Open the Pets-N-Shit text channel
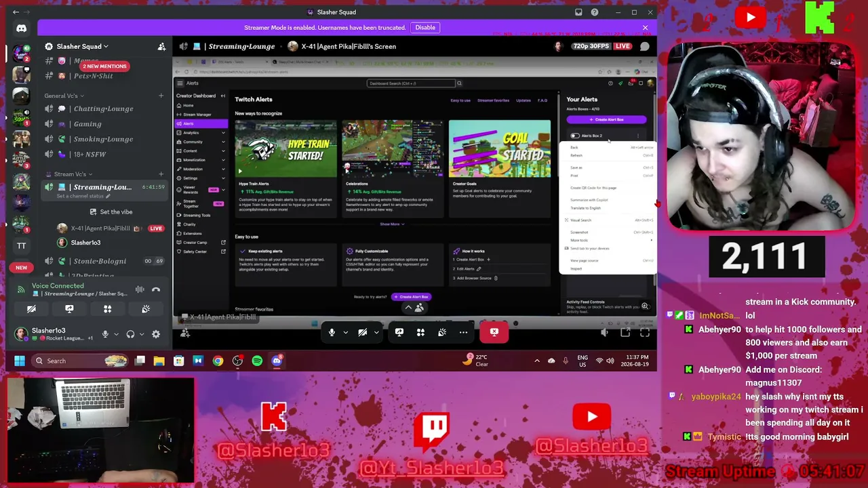The width and height of the screenshot is (868, 488). point(93,76)
